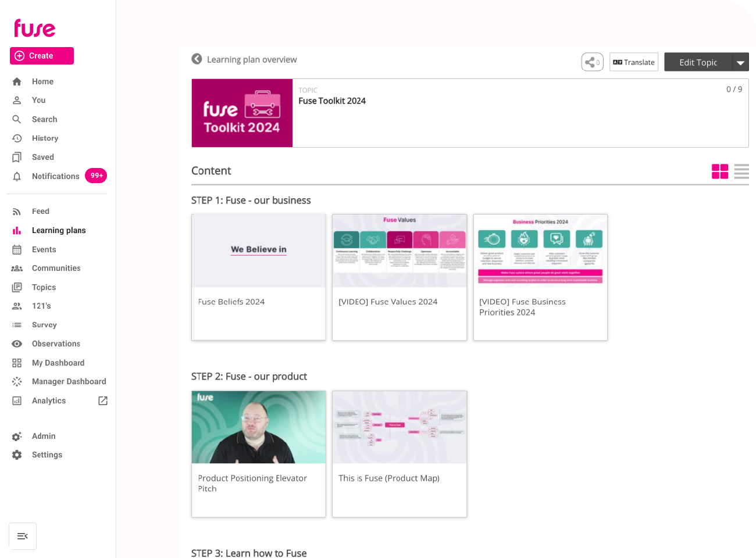Screen dimensions: 756x558
Task: Open the History clock icon
Action: coord(17,138)
